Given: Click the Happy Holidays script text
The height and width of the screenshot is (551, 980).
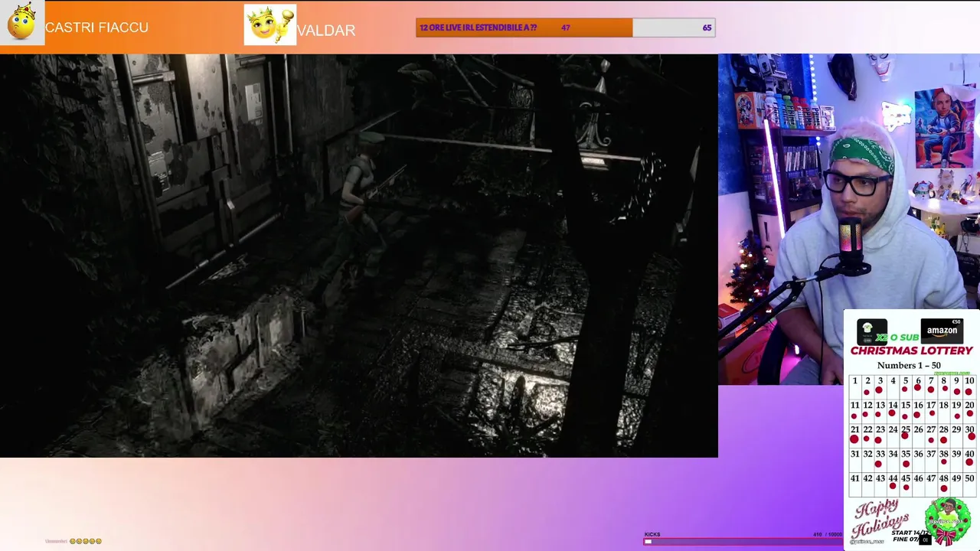Looking at the screenshot, I should point(880,520).
